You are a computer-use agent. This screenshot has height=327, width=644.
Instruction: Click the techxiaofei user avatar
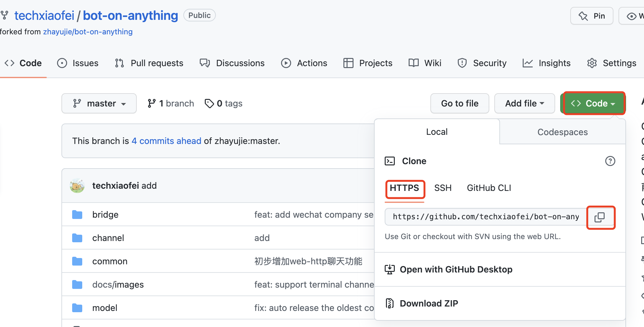click(x=77, y=186)
